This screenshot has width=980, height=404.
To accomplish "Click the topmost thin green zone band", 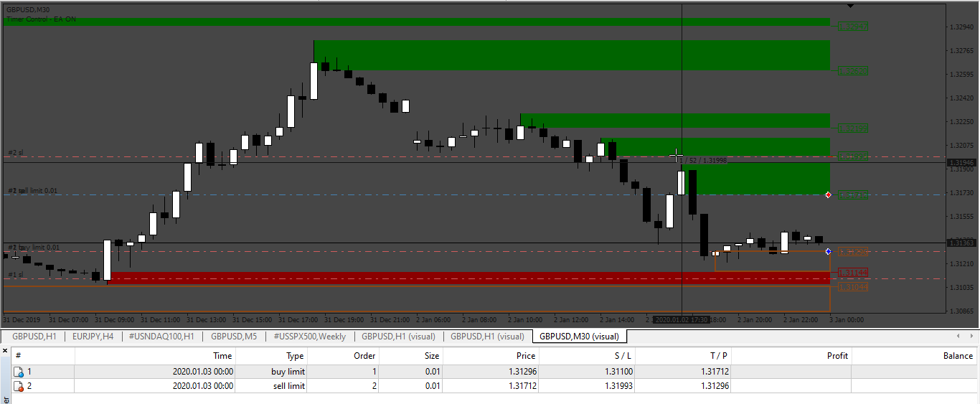I will coord(417,22).
